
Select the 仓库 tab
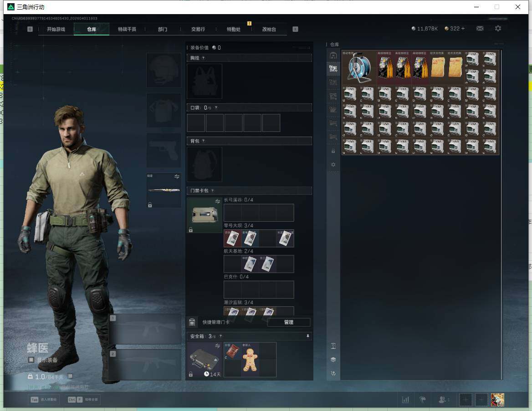coord(92,29)
